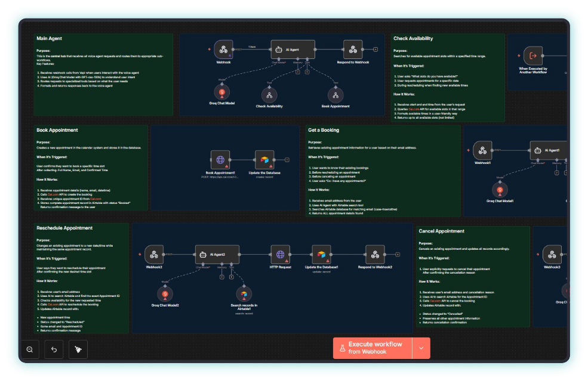
Task: Click the Webhook trigger node in Main Agent
Action: pos(223,49)
